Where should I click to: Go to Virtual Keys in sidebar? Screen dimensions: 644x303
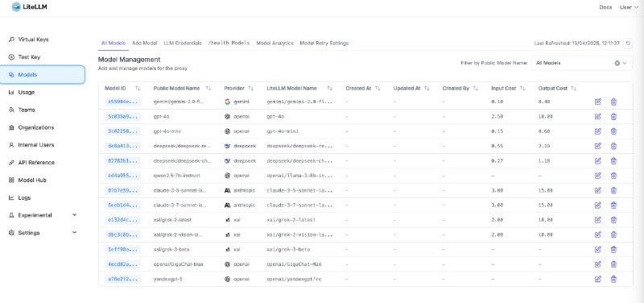pos(33,39)
